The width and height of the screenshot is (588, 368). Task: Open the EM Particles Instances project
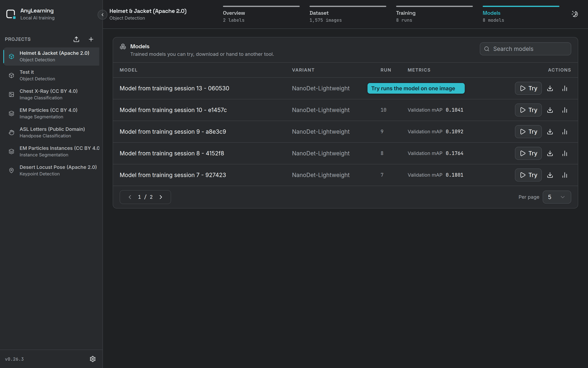pos(51,152)
